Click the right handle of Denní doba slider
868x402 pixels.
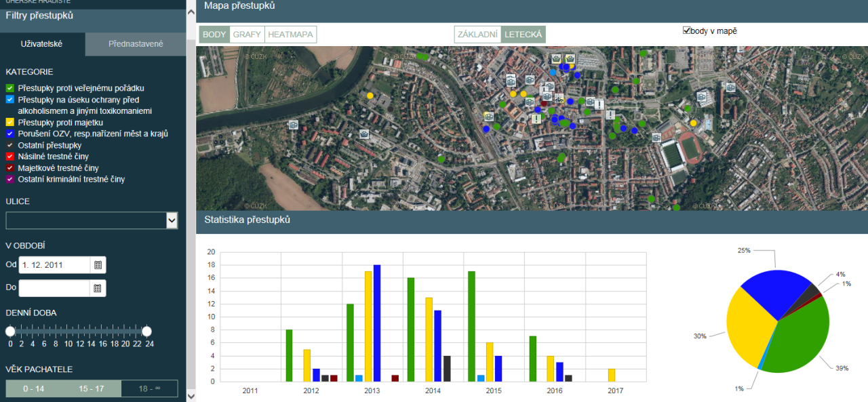click(x=146, y=331)
